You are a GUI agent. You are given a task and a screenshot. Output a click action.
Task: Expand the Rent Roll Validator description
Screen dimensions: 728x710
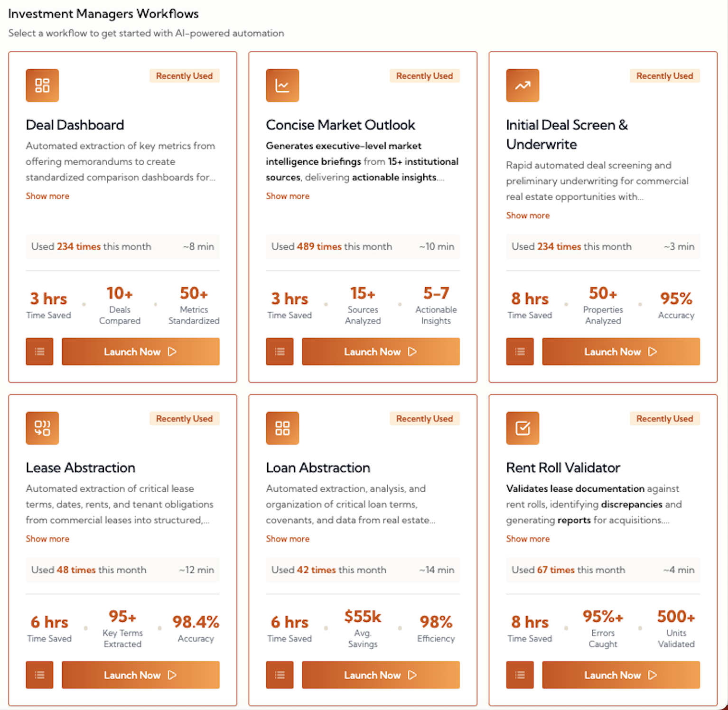click(x=528, y=538)
